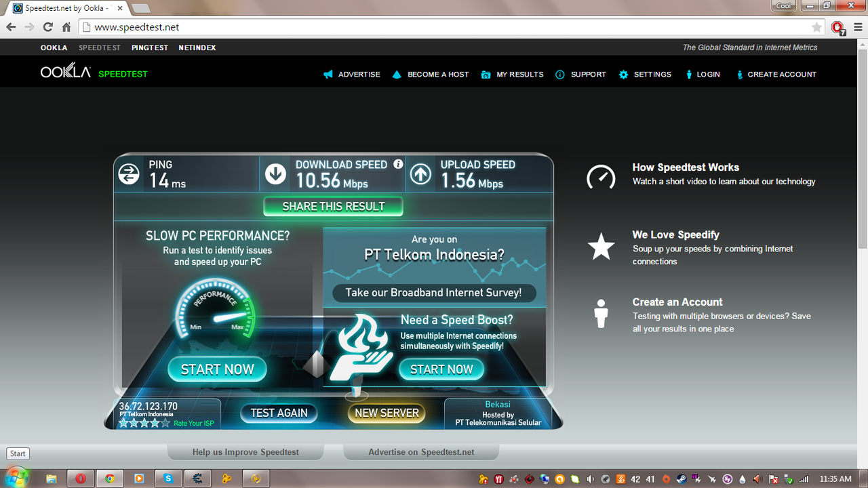Image resolution: width=868 pixels, height=488 pixels.
Task: Open the red extension icon in the browser toolbar
Action: coord(838,28)
